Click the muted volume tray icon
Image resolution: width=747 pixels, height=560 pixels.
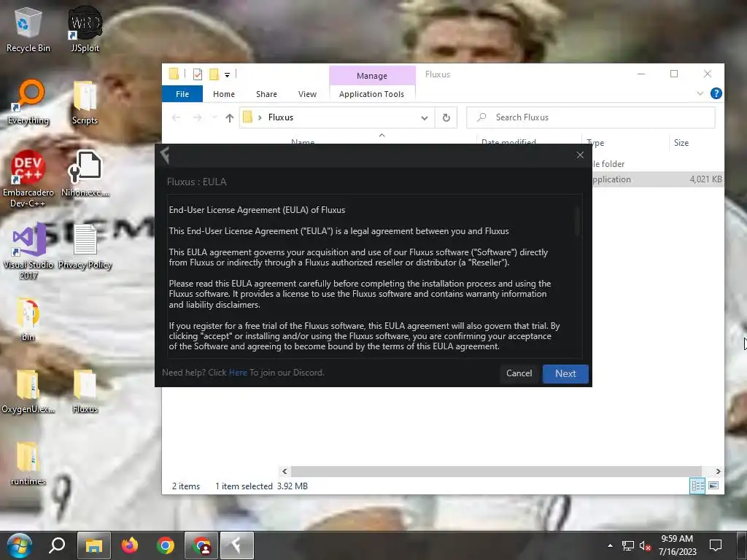pos(645,546)
